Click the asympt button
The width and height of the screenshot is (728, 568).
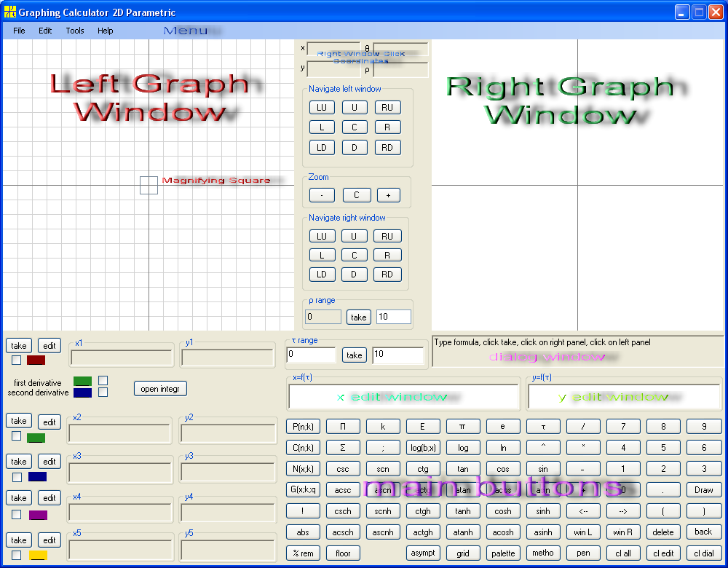click(x=423, y=553)
